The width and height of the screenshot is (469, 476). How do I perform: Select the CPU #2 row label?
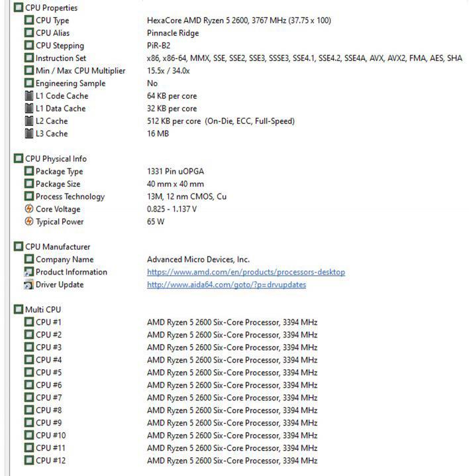pyautogui.click(x=48, y=335)
